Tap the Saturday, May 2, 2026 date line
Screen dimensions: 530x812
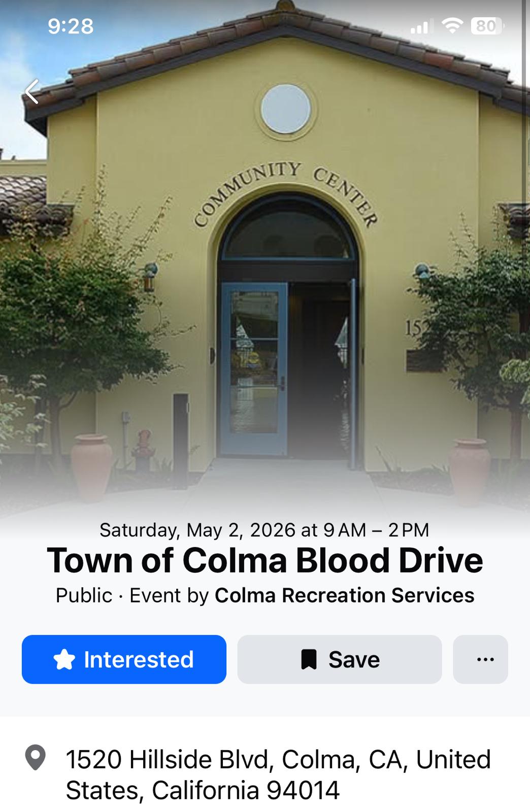coord(264,530)
